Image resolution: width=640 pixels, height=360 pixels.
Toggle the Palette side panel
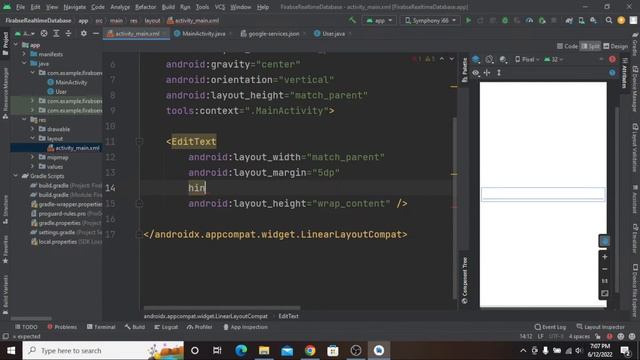464,70
